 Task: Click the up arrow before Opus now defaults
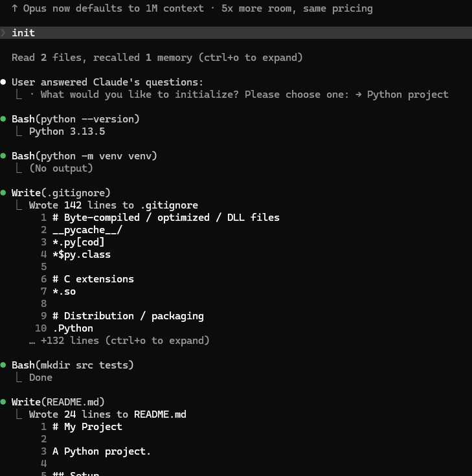(x=15, y=8)
